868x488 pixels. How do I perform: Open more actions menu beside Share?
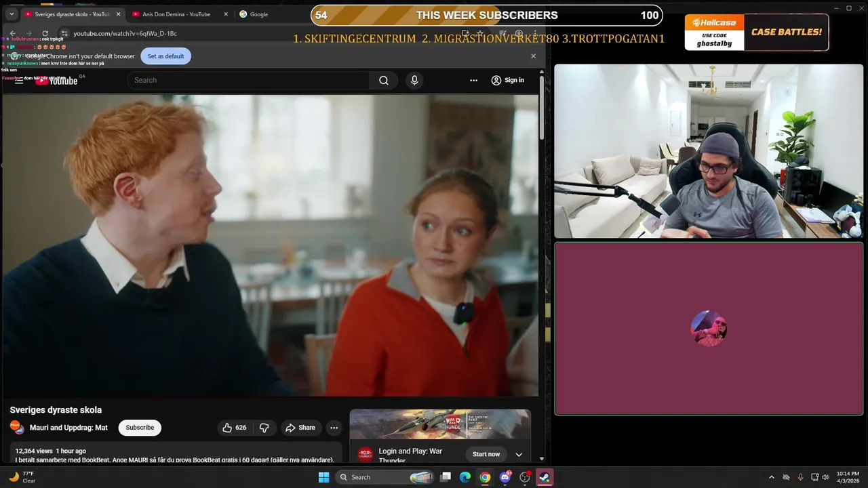click(x=334, y=428)
